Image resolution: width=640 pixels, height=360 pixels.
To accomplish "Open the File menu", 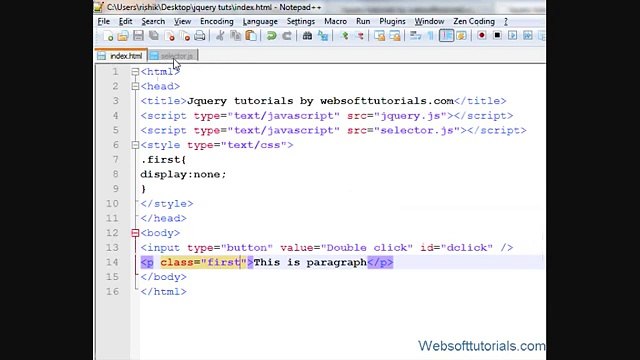I will click(104, 21).
